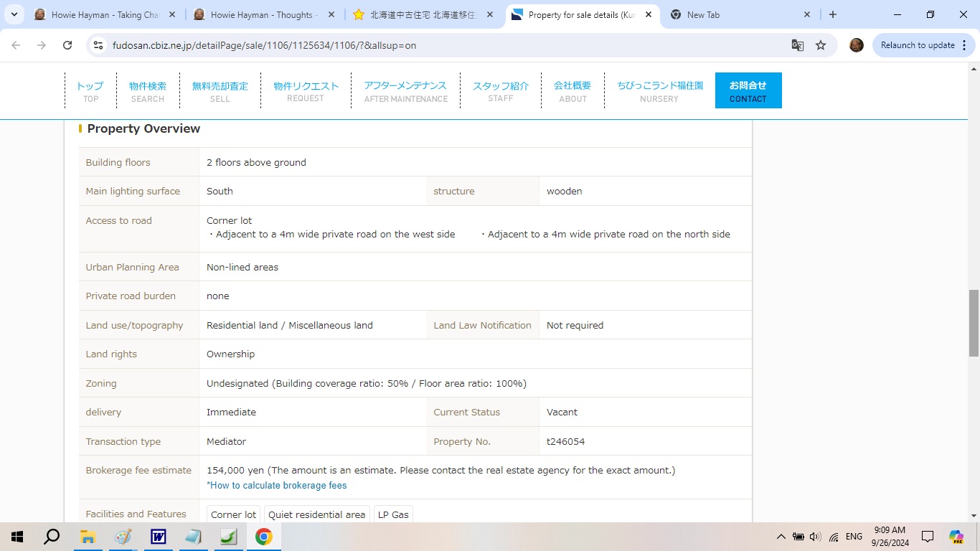Viewport: 980px width, 551px height.
Task: Reload the page using the refresh icon
Action: (67, 45)
